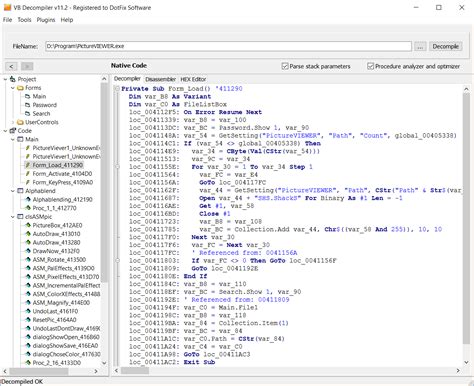The image size is (474, 386).
Task: Click the ASM_Magnify_414E00 procedure icon
Action: pyautogui.click(x=28, y=303)
